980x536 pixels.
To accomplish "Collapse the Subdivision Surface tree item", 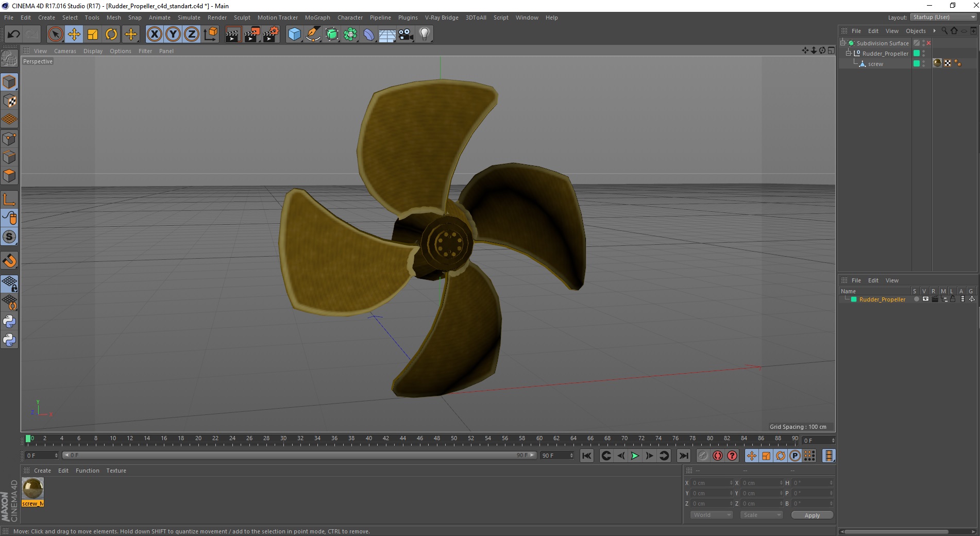I will [x=843, y=43].
